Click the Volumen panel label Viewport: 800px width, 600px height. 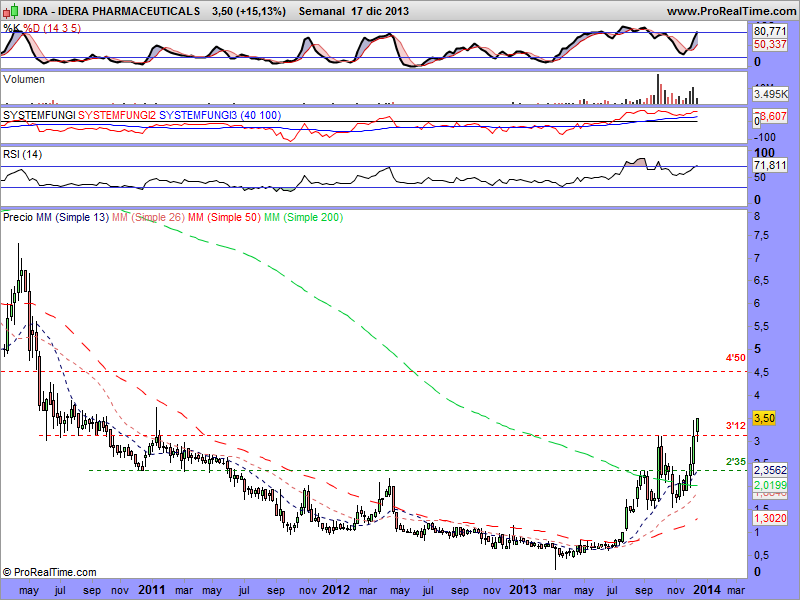[x=23, y=79]
